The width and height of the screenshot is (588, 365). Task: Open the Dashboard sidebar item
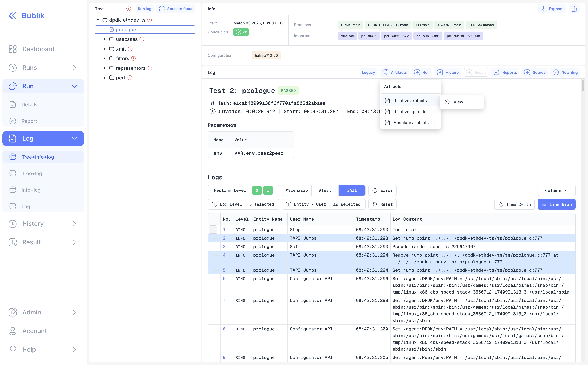point(38,49)
